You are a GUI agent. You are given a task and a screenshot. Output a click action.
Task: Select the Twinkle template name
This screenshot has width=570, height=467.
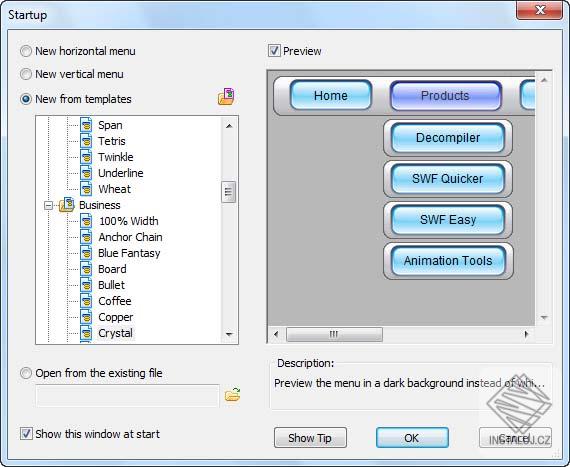point(116,157)
